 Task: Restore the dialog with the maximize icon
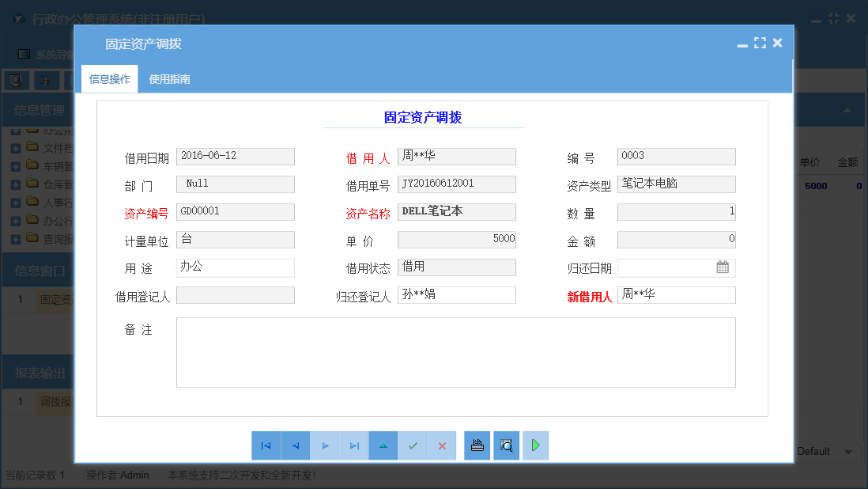(x=760, y=44)
